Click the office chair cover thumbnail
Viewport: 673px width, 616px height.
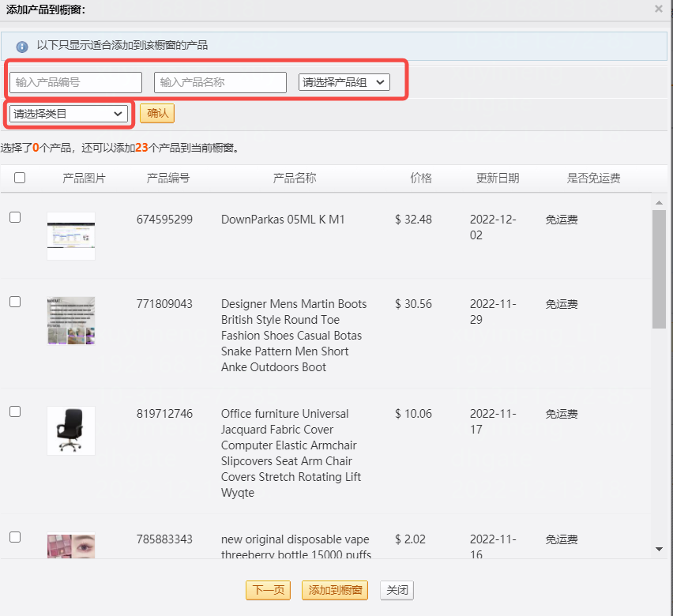[71, 430]
